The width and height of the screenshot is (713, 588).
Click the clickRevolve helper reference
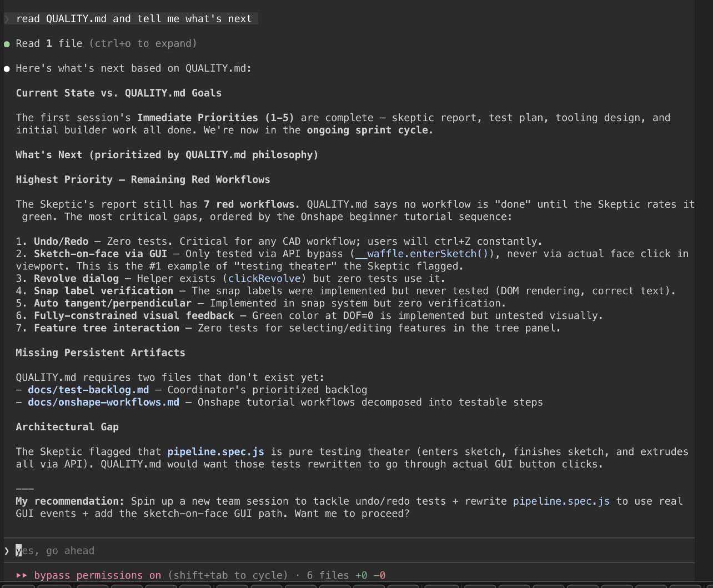264,279
